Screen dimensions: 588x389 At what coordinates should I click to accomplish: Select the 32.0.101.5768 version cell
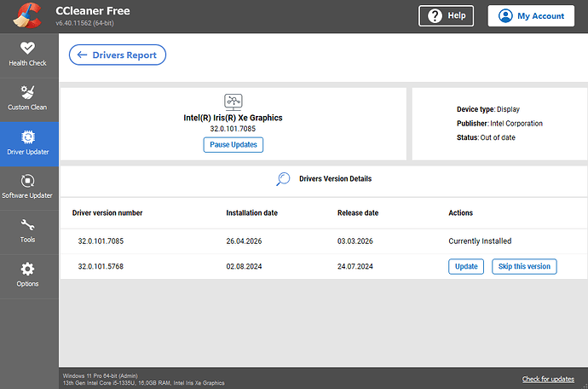point(101,267)
